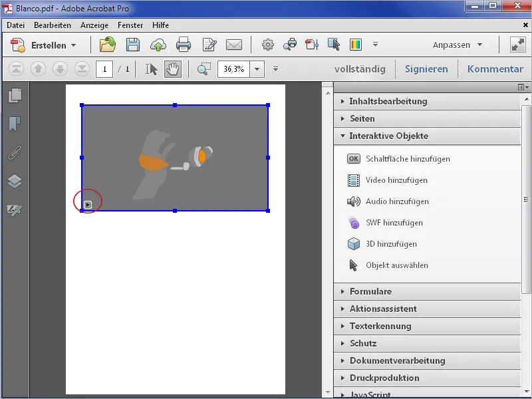The image size is (532, 399).
Task: Click the purple icon for SWF hinzufügen
Action: pyautogui.click(x=354, y=223)
